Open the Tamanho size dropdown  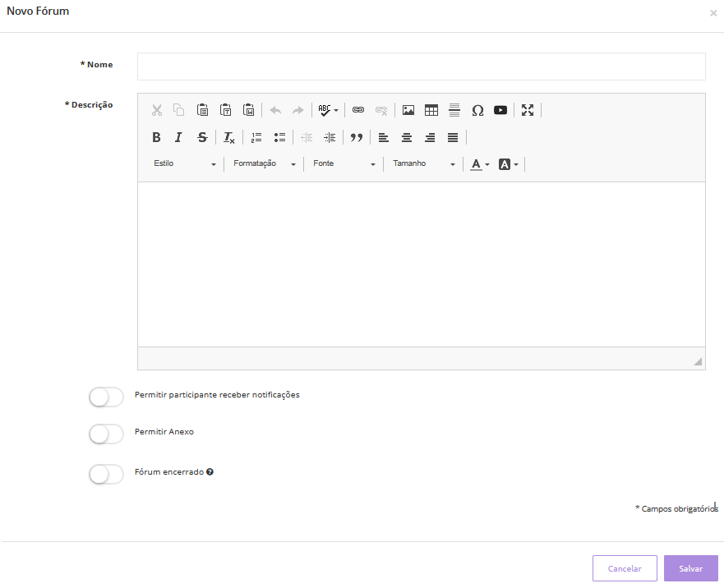click(423, 164)
